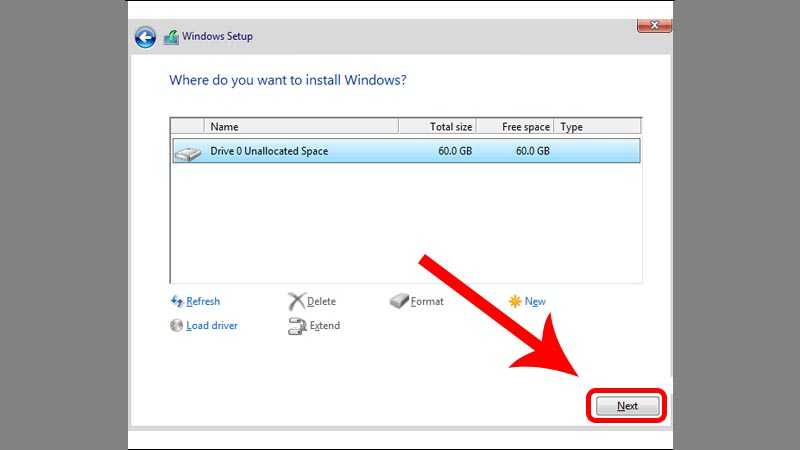Viewport: 800px width, 450px height.
Task: Sort by the Type column header
Action: click(597, 127)
